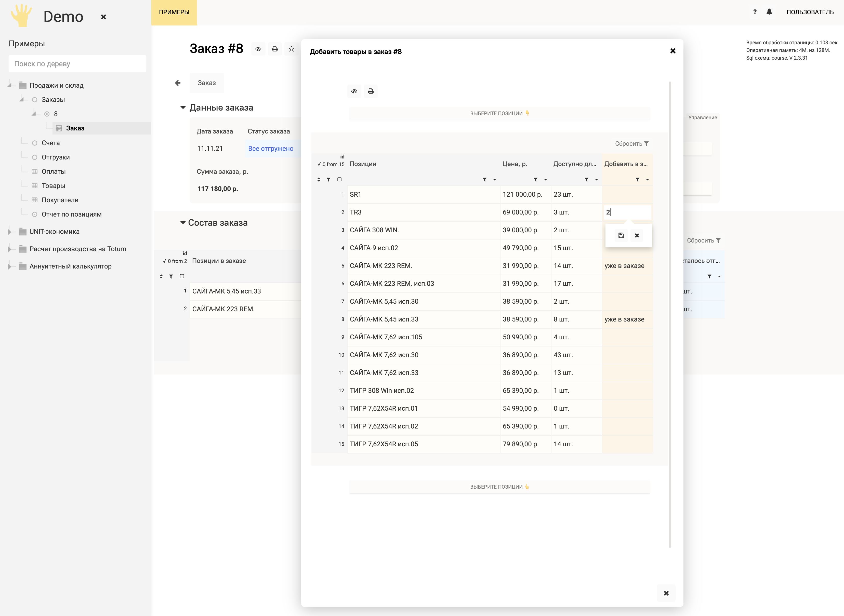The width and height of the screenshot is (844, 616).
Task: Select Счета in the tree
Action: 51,143
